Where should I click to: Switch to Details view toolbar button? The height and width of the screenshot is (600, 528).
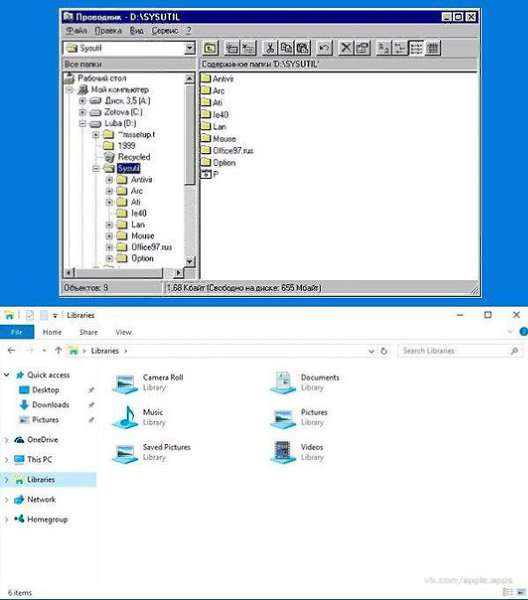pos(433,48)
